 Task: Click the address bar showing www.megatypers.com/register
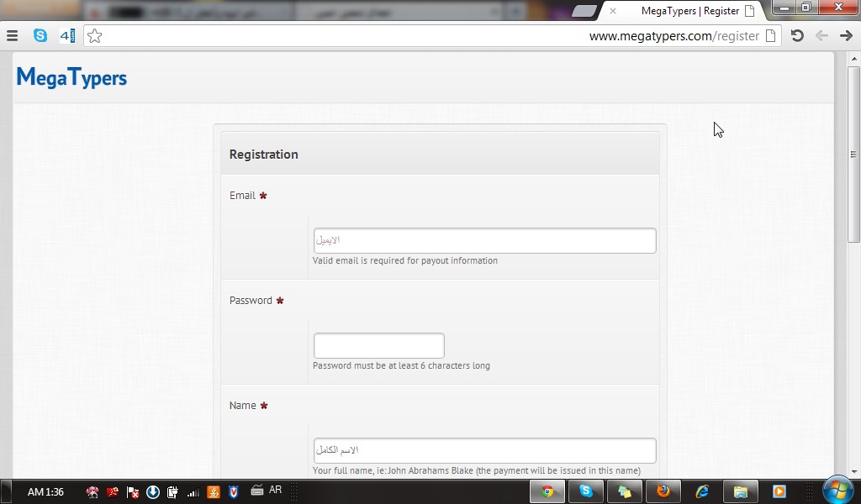pos(432,36)
